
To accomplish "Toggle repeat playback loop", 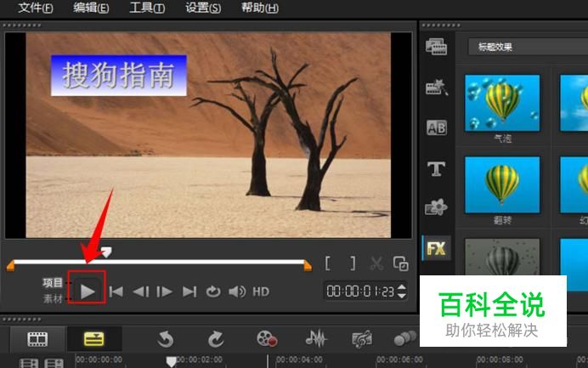I will [213, 292].
